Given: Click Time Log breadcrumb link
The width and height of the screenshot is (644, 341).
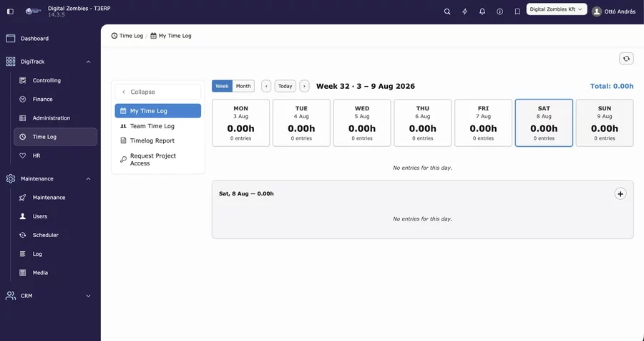Looking at the screenshot, I should point(127,36).
